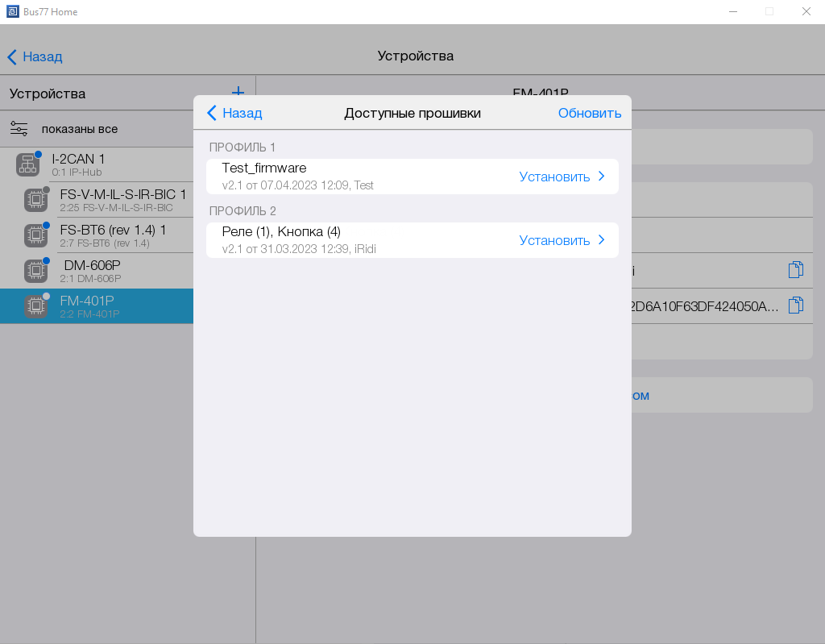Image resolution: width=825 pixels, height=644 pixels.
Task: Select the I-2CAN 1 device entry
Action: [97, 164]
